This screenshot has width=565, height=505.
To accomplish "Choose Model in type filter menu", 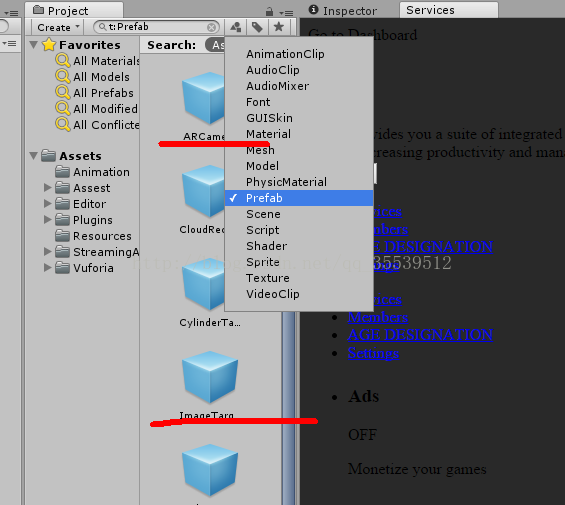I will (299, 166).
